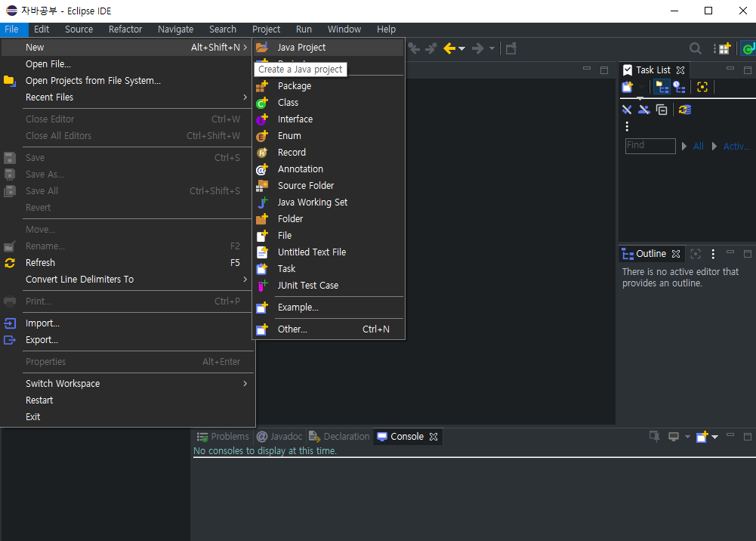Click the Export icon in File menu

click(10, 340)
